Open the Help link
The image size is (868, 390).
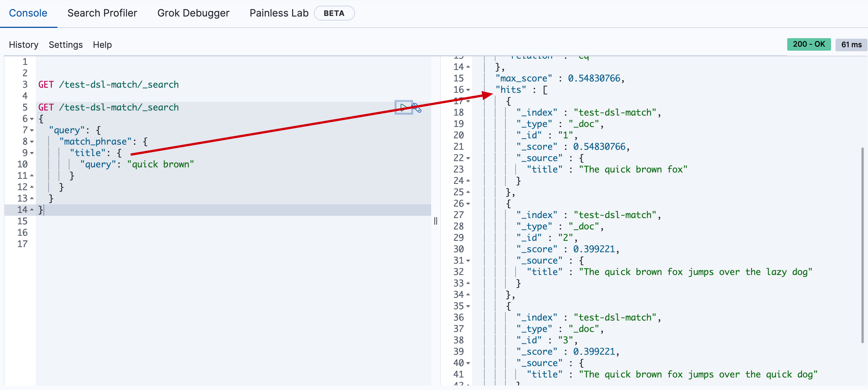tap(102, 45)
